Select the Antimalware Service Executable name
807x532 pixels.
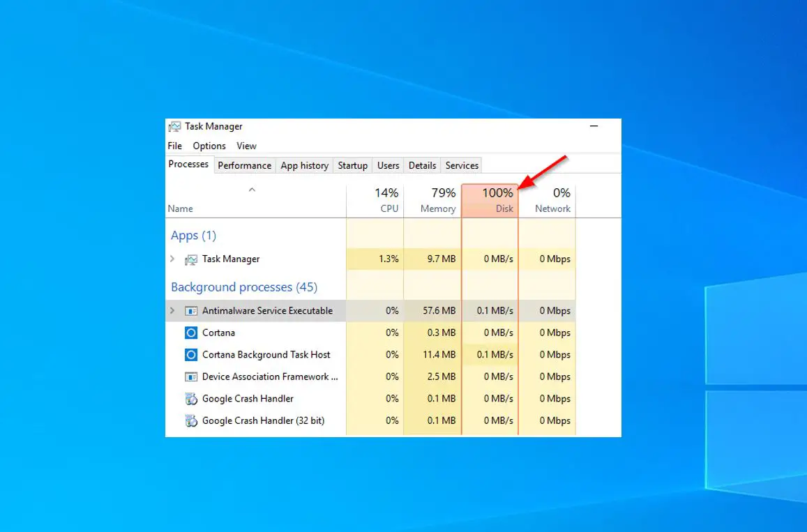point(267,311)
